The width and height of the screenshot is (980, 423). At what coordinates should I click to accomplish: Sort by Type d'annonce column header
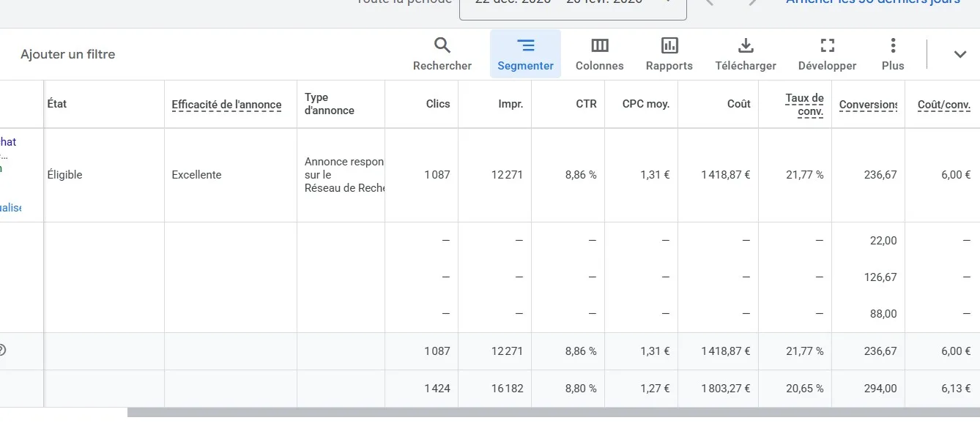tap(330, 104)
